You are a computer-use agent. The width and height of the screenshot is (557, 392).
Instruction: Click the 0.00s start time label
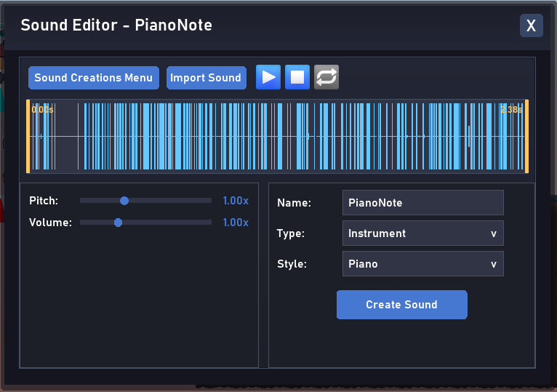pos(43,110)
